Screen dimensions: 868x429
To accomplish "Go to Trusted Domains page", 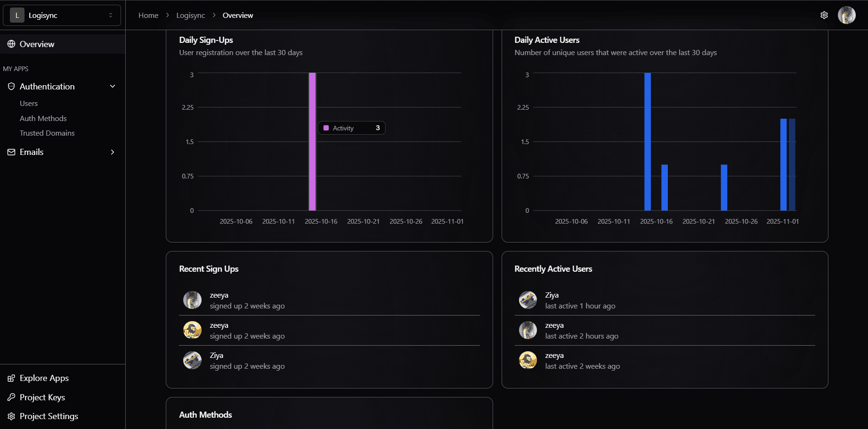I will pyautogui.click(x=47, y=133).
